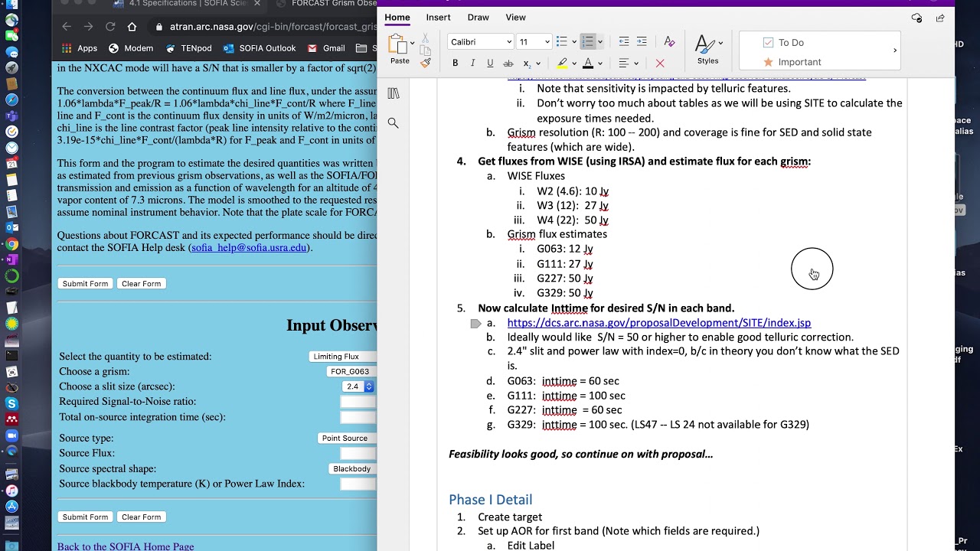Image resolution: width=980 pixels, height=551 pixels.
Task: Expand the Paste options arrow
Action: 412,43
